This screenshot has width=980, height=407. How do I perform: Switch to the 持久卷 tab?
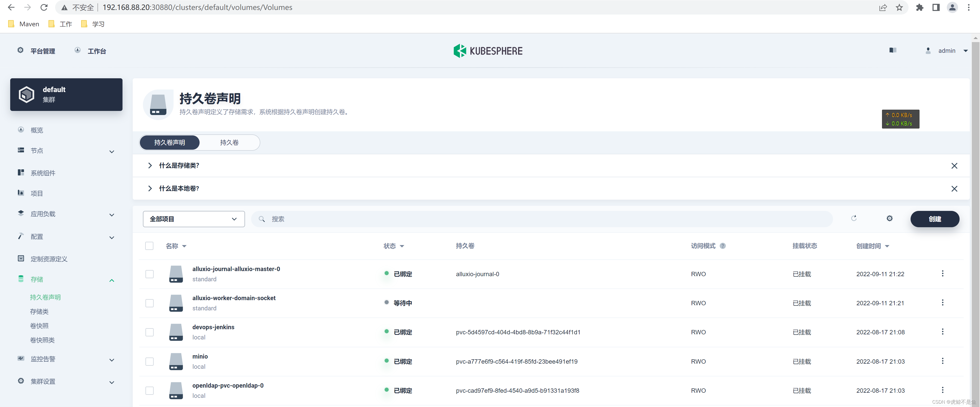pyautogui.click(x=229, y=143)
